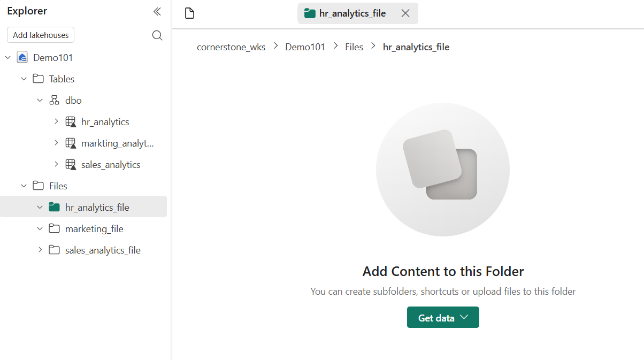Viewport: 644px width, 360px height.
Task: Click the Add lakehouses button
Action: pos(41,35)
